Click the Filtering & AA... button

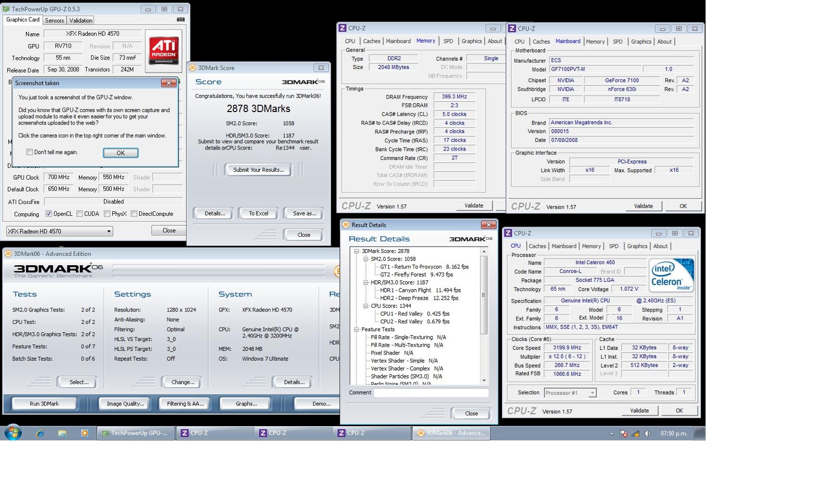(x=184, y=403)
